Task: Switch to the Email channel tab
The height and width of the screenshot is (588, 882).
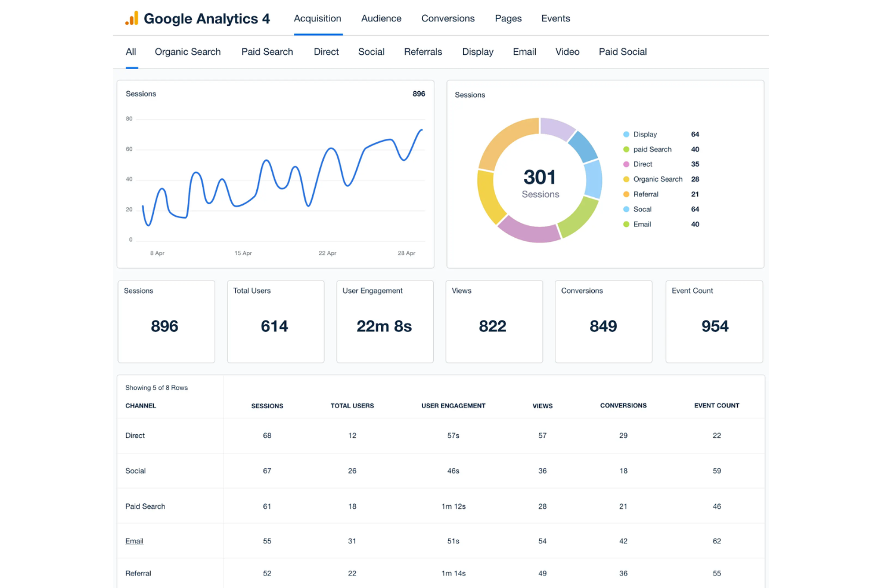Action: 524,52
